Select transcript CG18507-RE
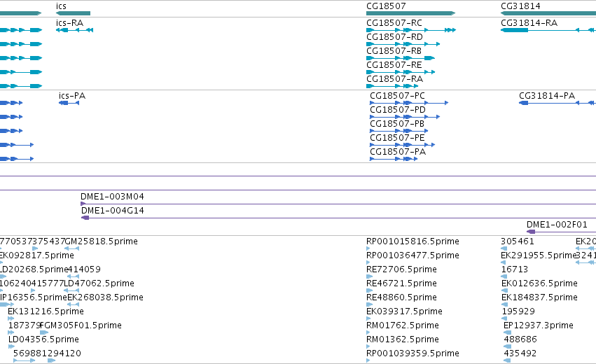 394,65
